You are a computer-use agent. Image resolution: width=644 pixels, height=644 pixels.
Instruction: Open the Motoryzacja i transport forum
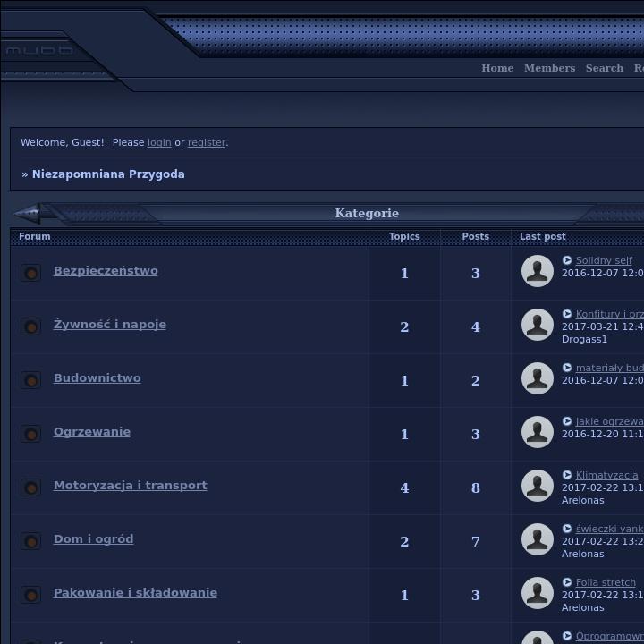click(130, 486)
